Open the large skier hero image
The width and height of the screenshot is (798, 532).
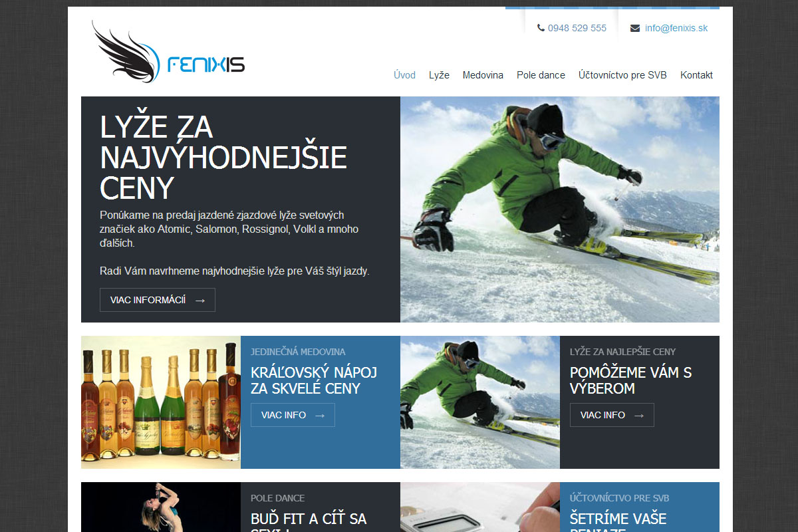pyautogui.click(x=560, y=209)
